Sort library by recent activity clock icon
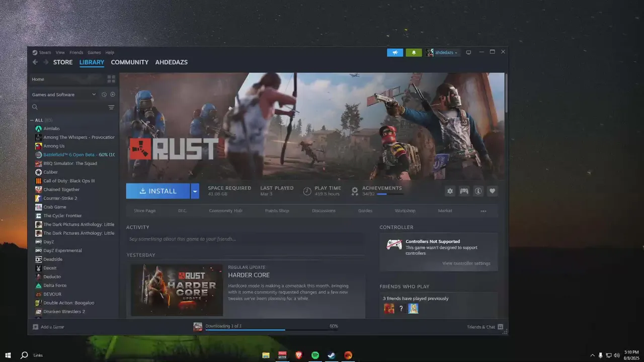644x362 pixels. [104, 95]
